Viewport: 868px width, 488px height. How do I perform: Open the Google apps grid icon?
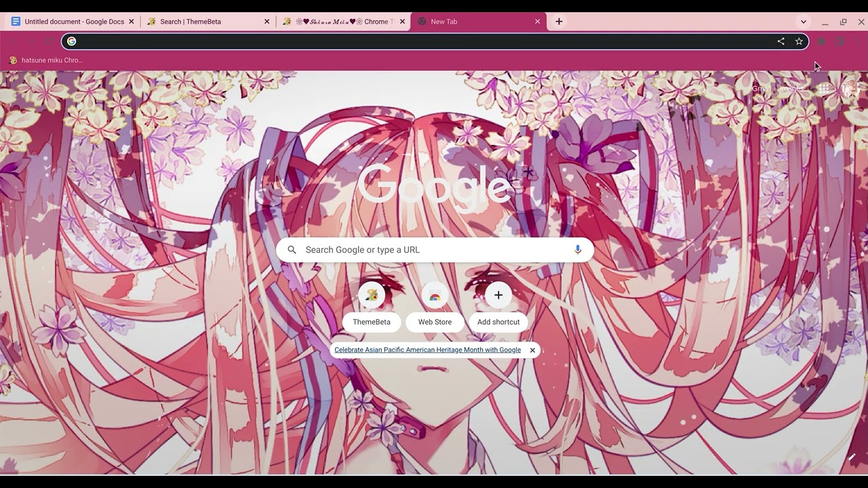point(824,89)
